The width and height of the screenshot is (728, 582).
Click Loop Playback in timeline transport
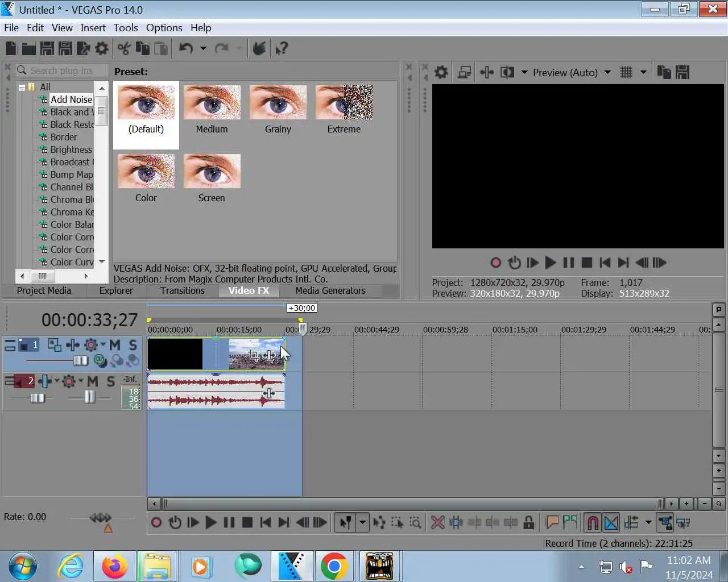175,522
